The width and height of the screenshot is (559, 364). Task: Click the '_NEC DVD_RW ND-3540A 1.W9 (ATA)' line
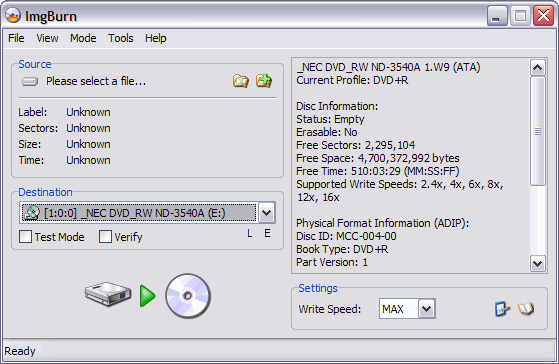tap(388, 67)
